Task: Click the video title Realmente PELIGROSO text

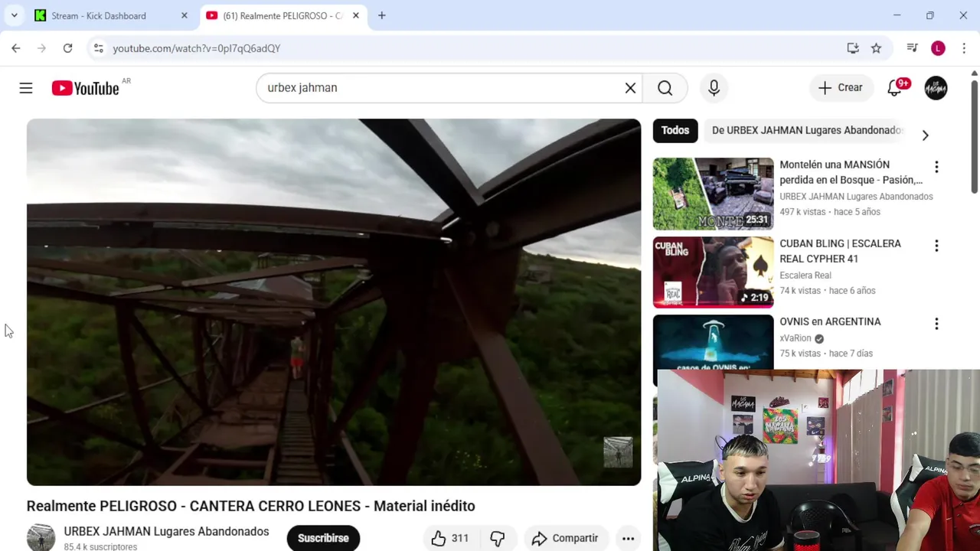Action: click(250, 506)
